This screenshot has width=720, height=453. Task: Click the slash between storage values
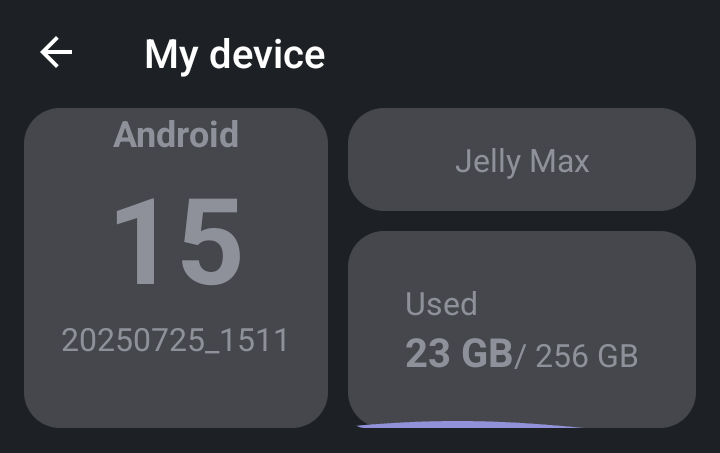coord(519,356)
